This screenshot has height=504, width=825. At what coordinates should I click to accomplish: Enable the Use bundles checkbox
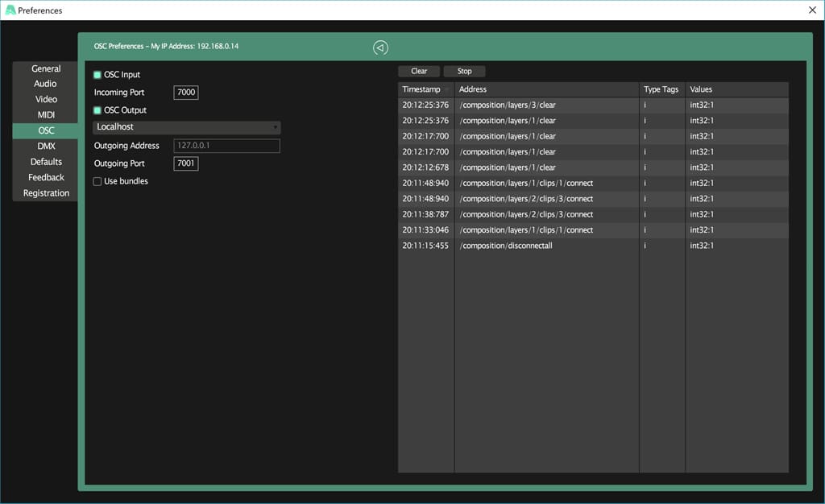(97, 182)
